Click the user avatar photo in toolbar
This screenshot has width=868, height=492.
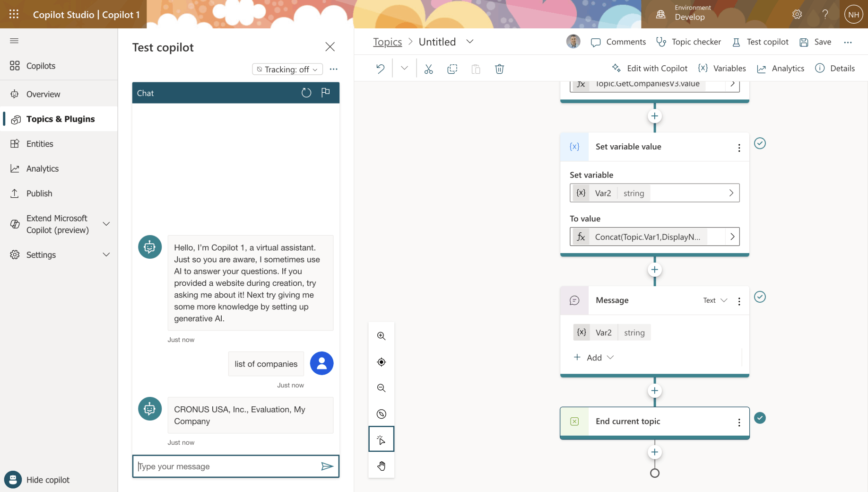tap(573, 42)
